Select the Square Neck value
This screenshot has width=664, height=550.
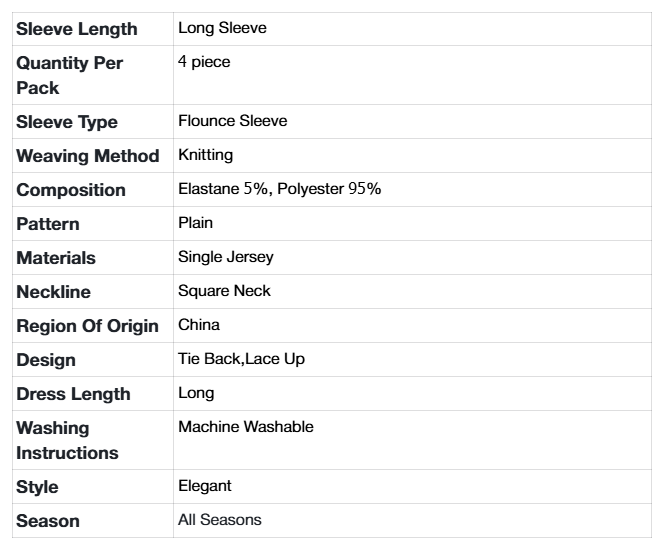point(224,291)
